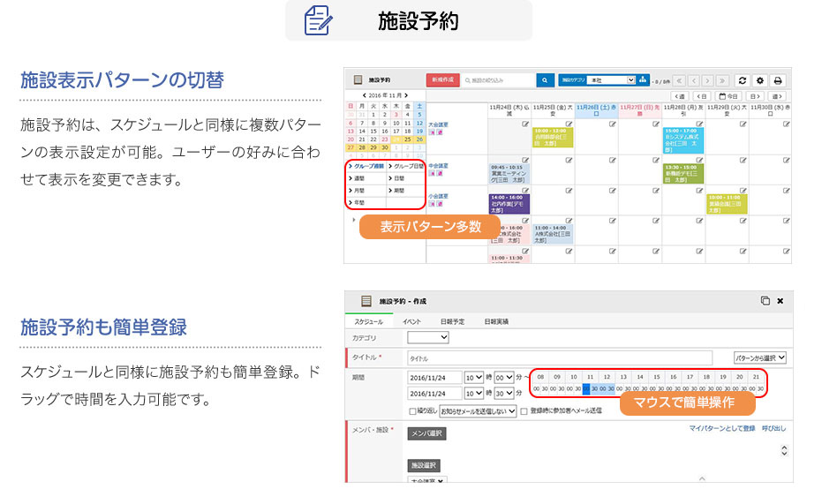This screenshot has width=822, height=504.
Task: Click the edit icon in the 11月24日 大会議室 cell
Action: pos(525,124)
